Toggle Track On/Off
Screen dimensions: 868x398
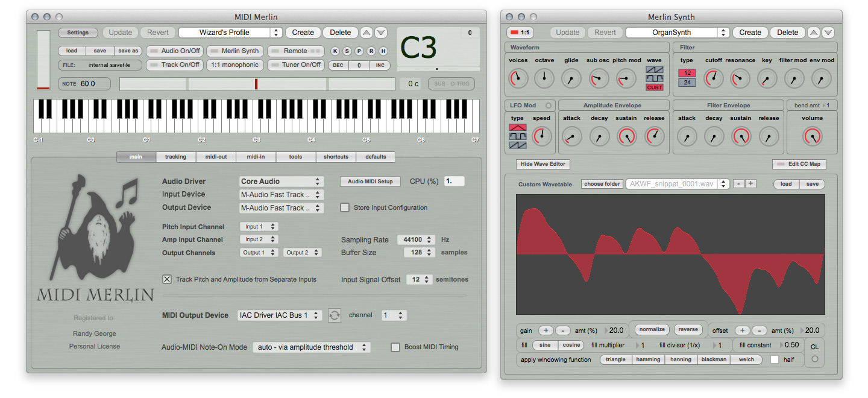coord(175,65)
